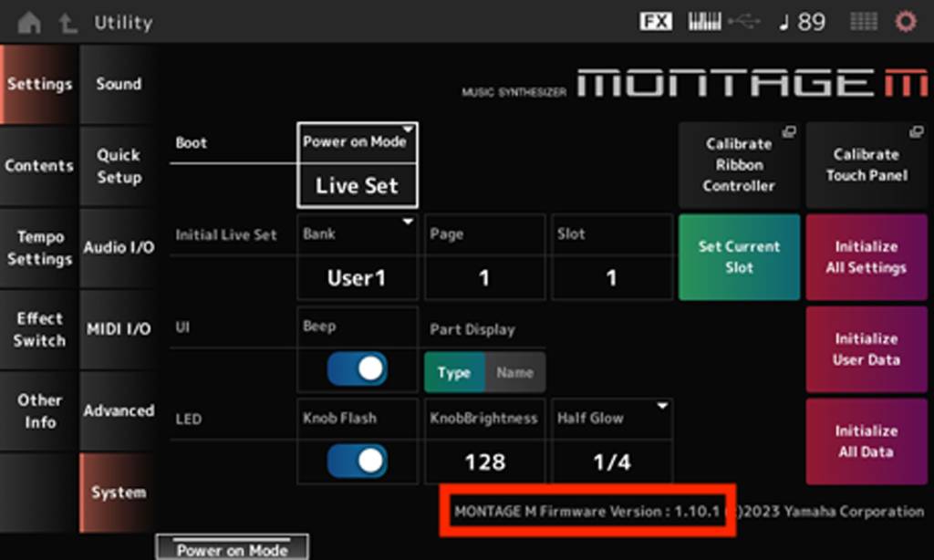Click the Home icon in the top bar

(30, 22)
